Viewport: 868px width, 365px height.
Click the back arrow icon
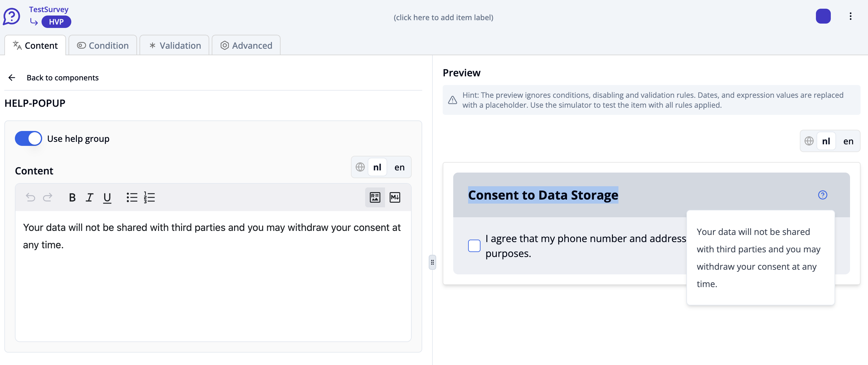[12, 78]
